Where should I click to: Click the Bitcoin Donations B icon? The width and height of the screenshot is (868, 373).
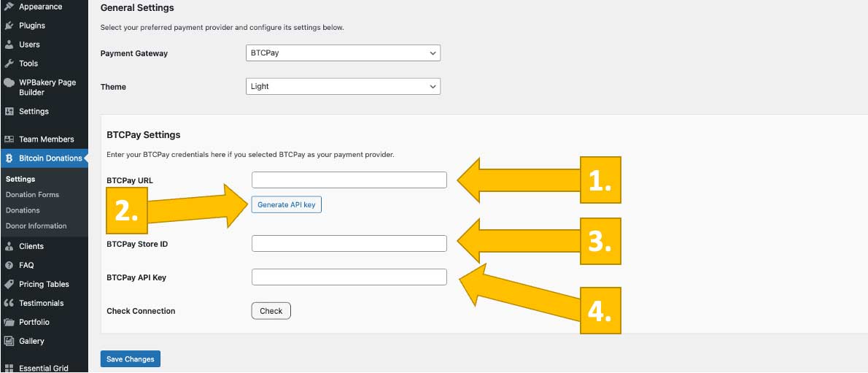[x=9, y=158]
